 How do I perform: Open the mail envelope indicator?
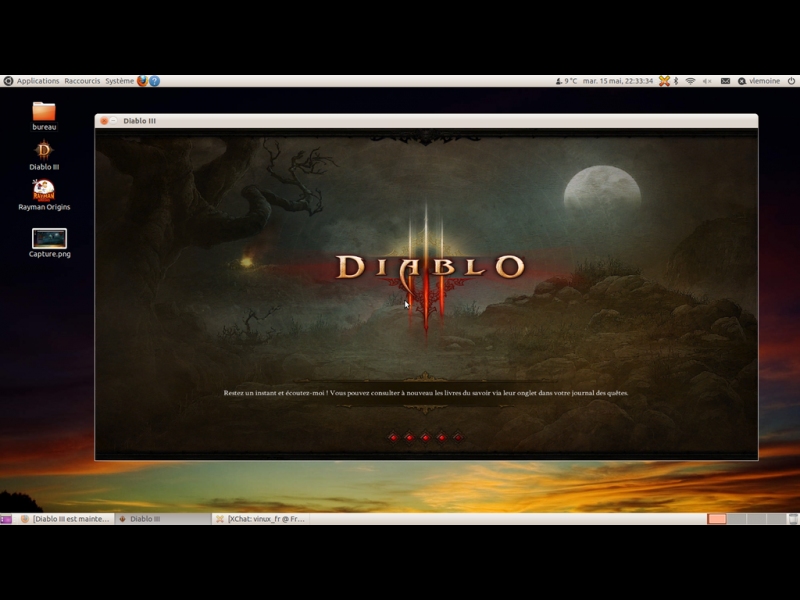pyautogui.click(x=725, y=81)
